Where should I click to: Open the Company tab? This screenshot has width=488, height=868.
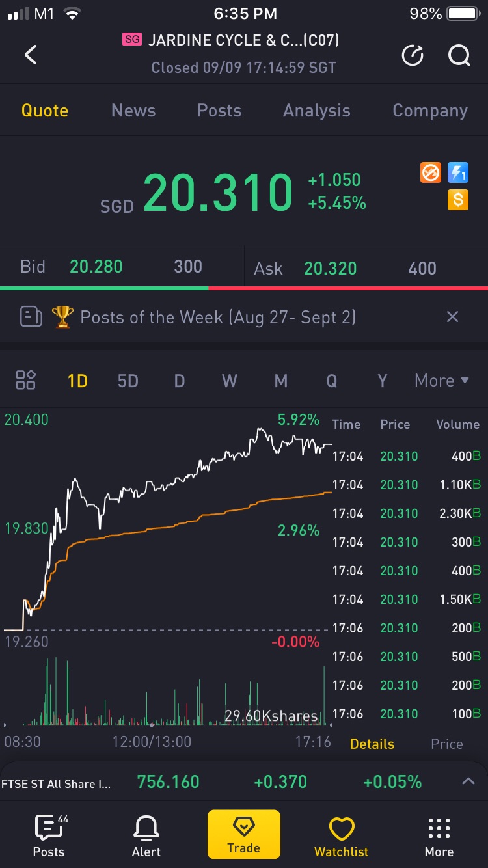click(x=430, y=111)
